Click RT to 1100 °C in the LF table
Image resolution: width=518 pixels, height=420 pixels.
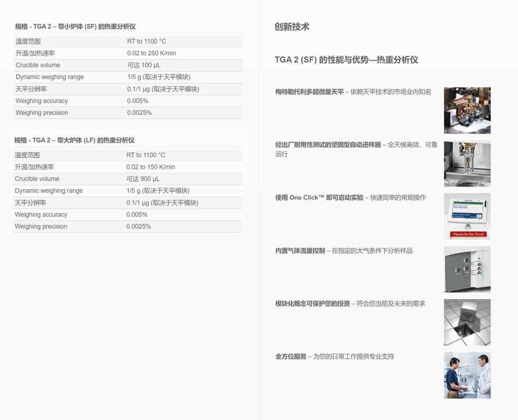click(x=146, y=155)
